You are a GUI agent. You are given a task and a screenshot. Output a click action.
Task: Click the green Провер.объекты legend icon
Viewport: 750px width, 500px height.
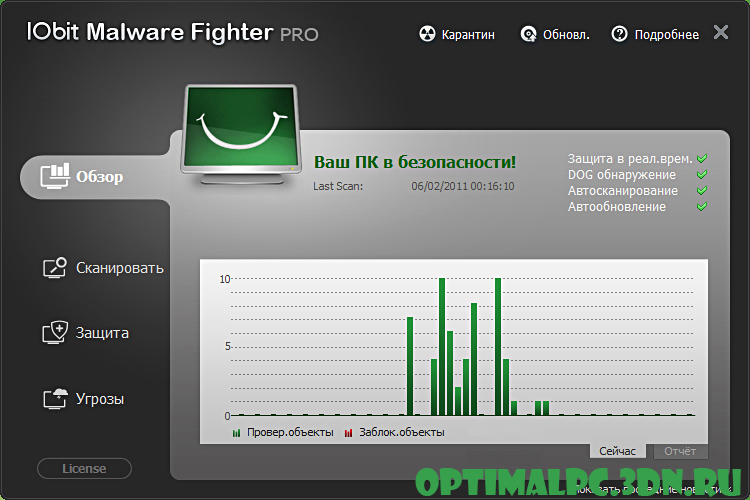click(236, 433)
